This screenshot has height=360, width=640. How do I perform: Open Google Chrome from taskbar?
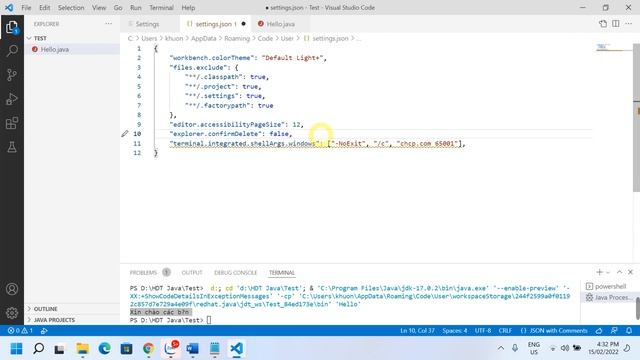tap(149, 349)
